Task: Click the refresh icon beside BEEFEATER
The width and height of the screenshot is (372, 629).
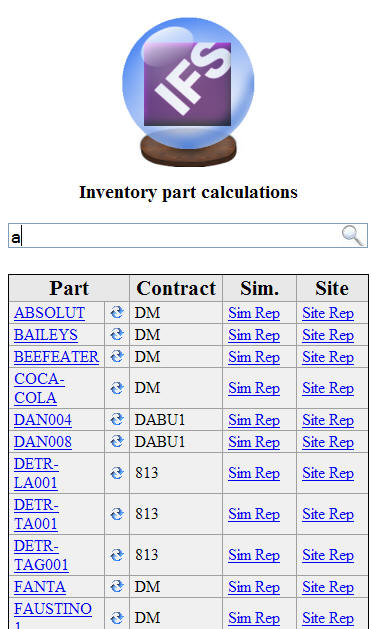Action: coord(117,357)
